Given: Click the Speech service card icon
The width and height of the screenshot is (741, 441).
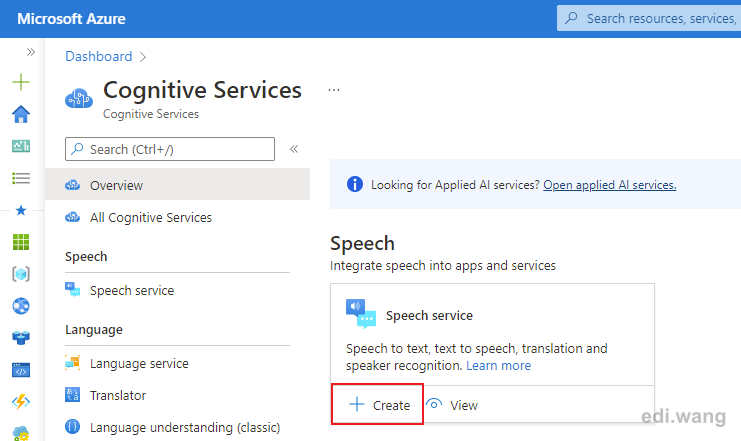Looking at the screenshot, I should [x=361, y=313].
